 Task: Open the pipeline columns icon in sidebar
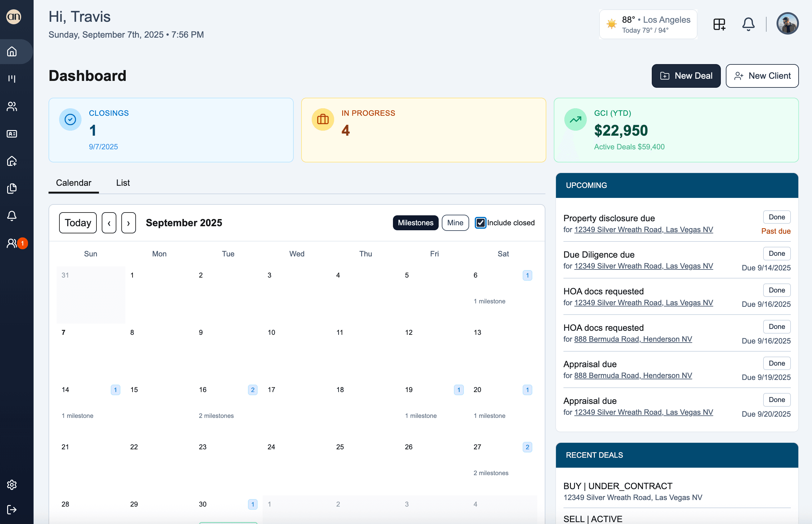click(12, 79)
